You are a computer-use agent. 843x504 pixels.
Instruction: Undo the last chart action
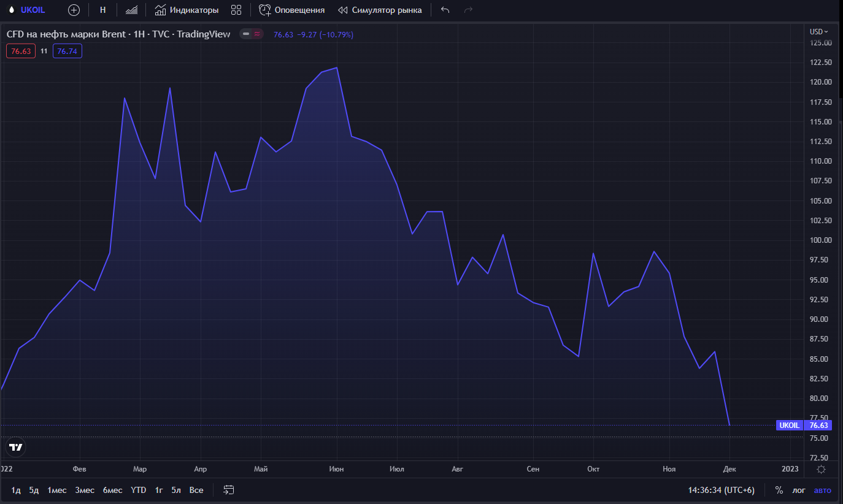click(x=445, y=10)
